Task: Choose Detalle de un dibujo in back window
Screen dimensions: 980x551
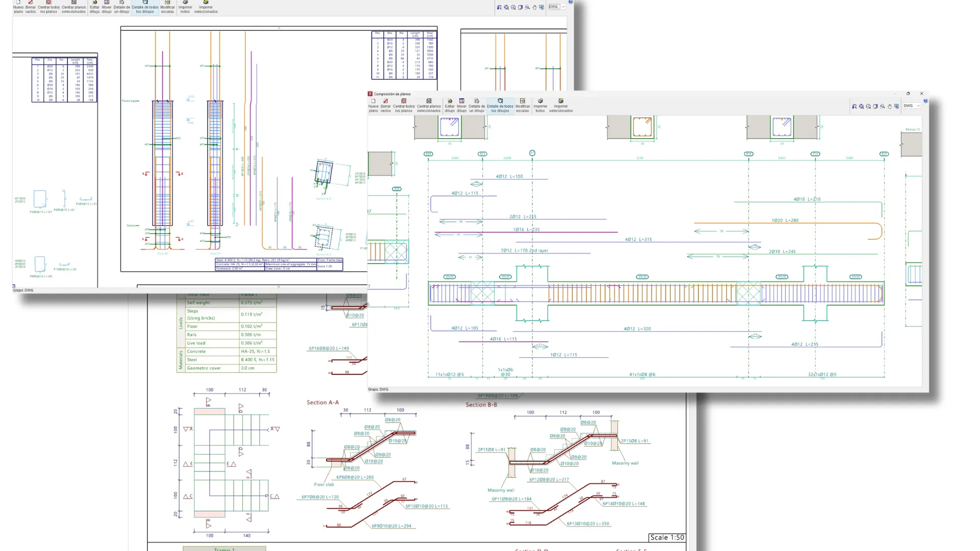Action: point(121,7)
